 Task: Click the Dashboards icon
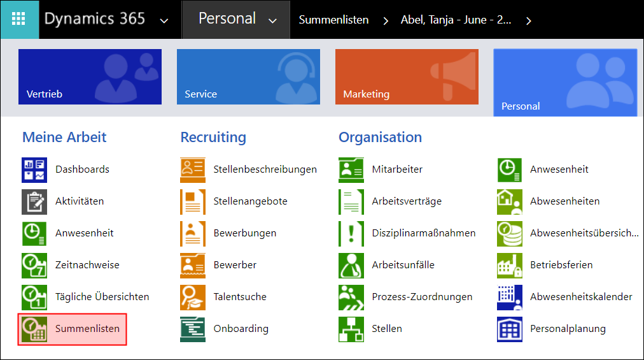[x=34, y=170]
